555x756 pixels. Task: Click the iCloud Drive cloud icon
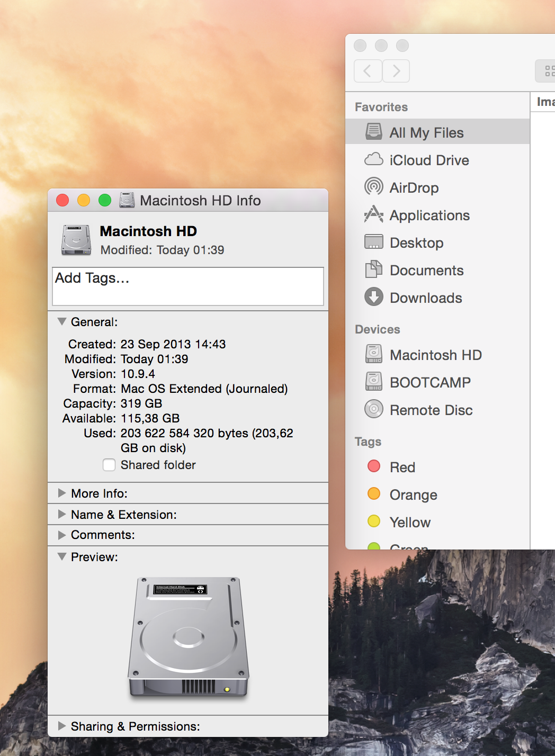tap(374, 159)
